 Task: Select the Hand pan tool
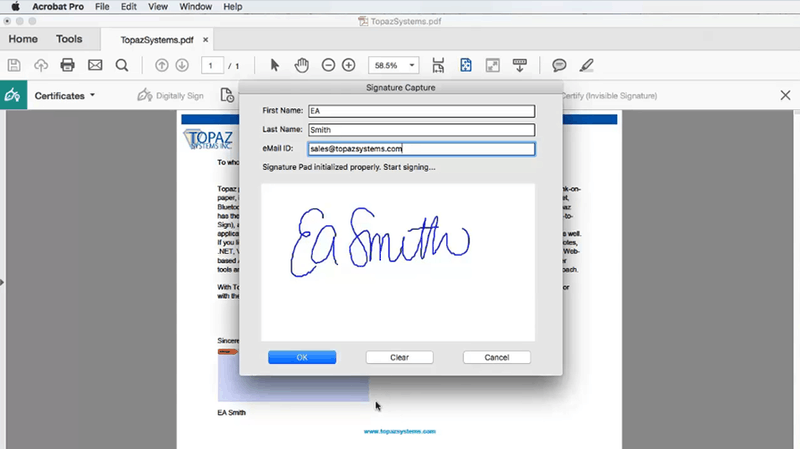pyautogui.click(x=302, y=65)
